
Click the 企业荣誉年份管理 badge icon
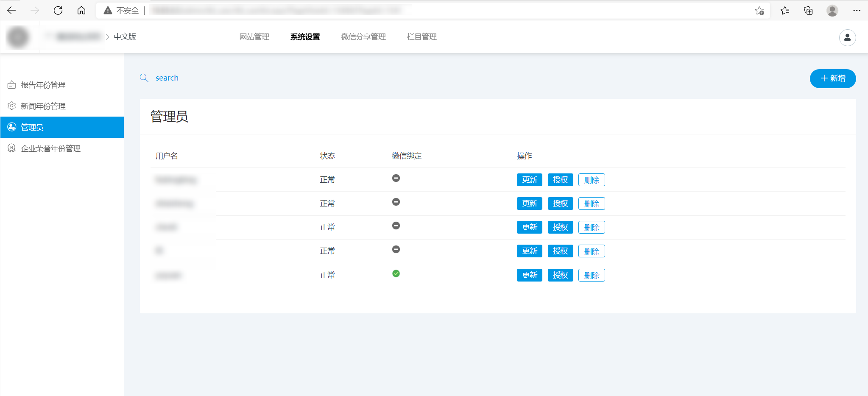pyautogui.click(x=12, y=148)
